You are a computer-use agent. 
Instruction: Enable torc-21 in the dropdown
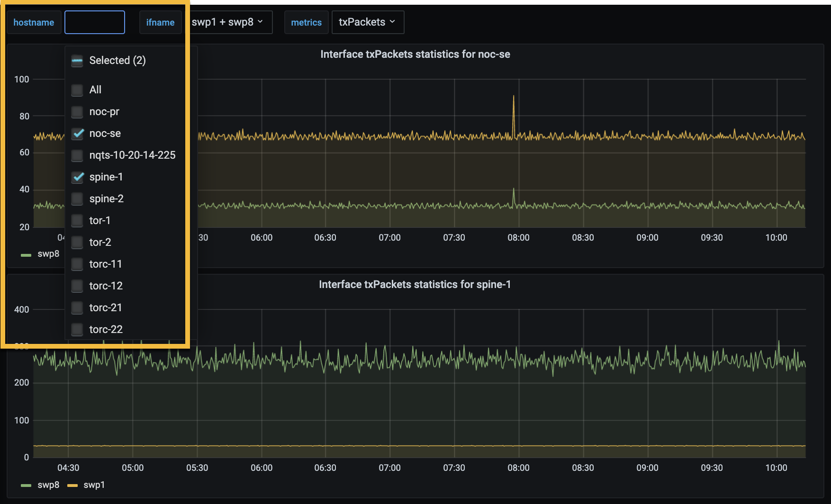tap(77, 308)
